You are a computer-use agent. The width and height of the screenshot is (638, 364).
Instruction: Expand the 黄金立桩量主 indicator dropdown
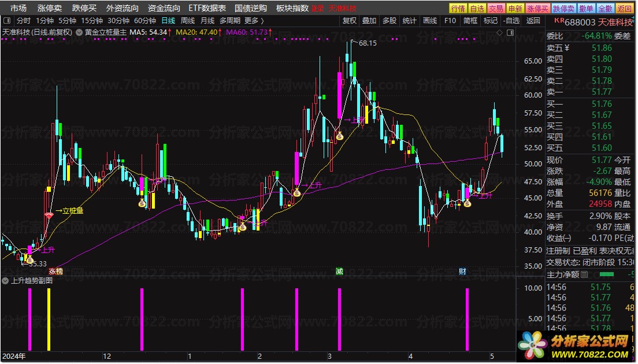click(79, 32)
